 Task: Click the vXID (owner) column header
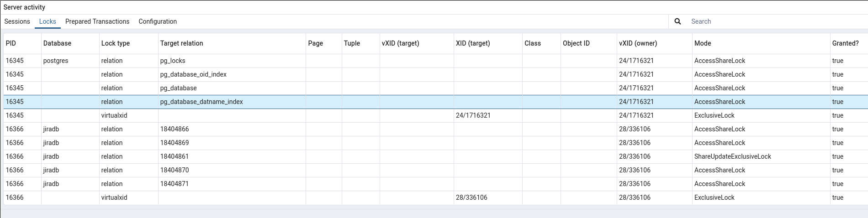(x=654, y=43)
